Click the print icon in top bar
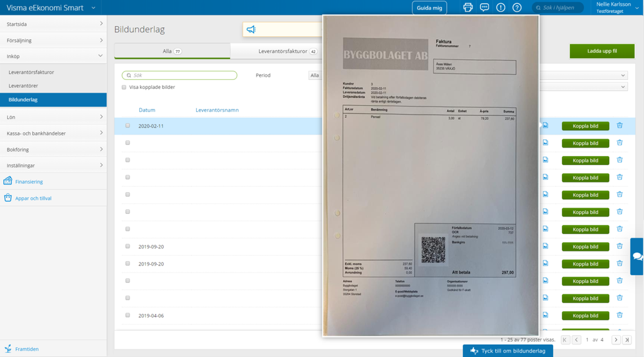 (x=468, y=8)
